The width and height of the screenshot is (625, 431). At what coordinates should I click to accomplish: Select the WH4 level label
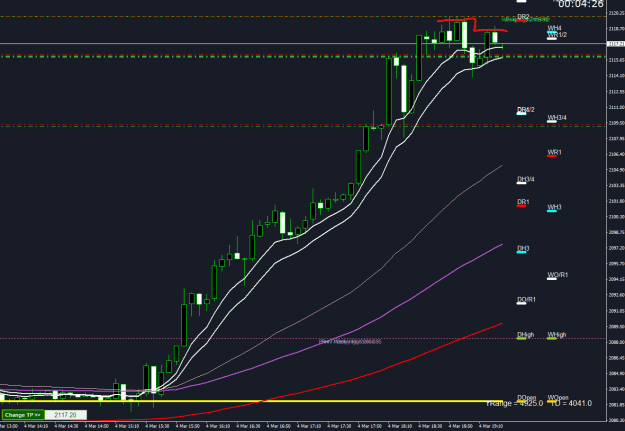point(554,28)
